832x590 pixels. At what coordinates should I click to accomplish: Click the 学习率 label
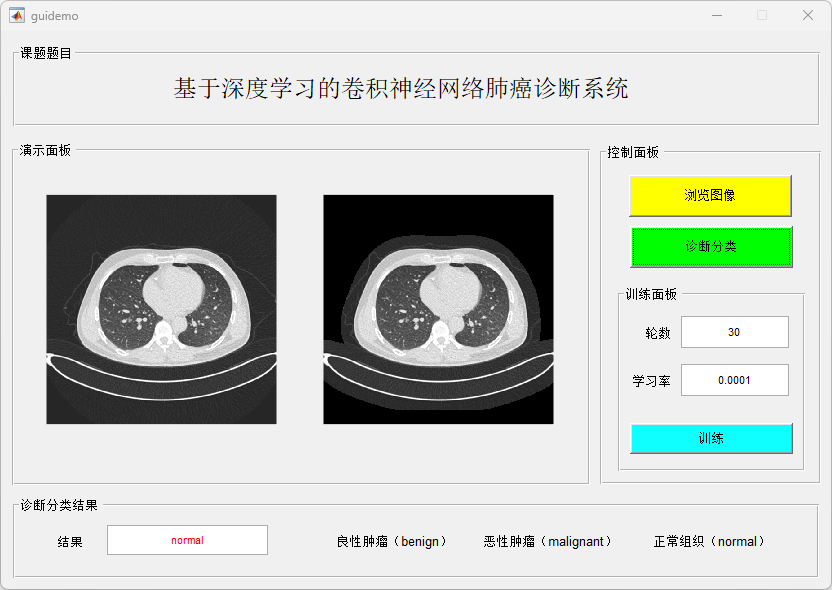click(651, 381)
